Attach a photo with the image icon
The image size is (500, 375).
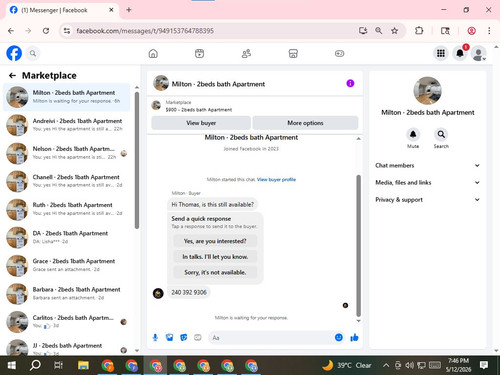(169, 338)
